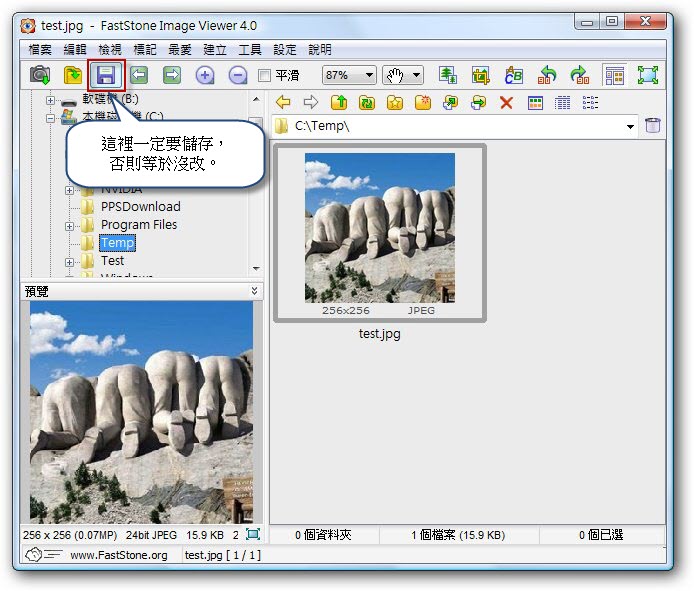Navigate back with yellow left arrow
This screenshot has width=694, height=591.
(283, 103)
